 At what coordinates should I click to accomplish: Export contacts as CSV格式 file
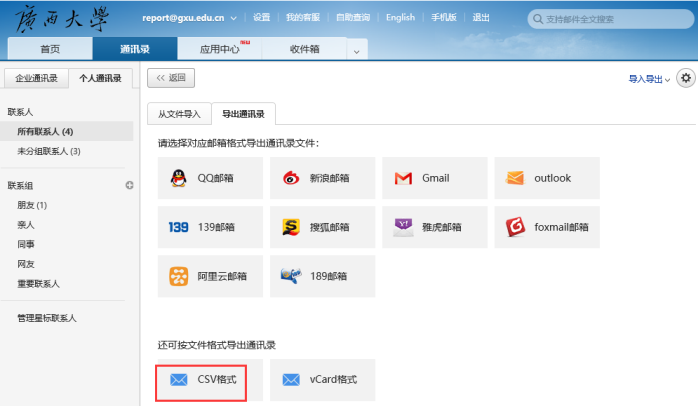point(210,380)
